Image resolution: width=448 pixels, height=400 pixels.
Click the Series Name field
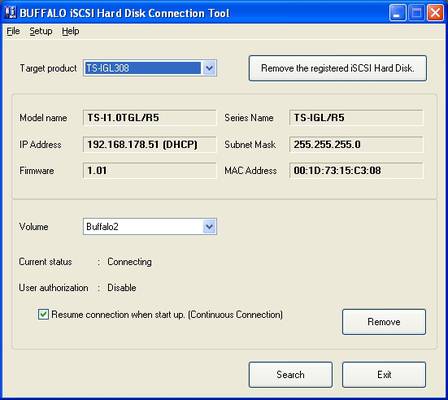coord(356,118)
